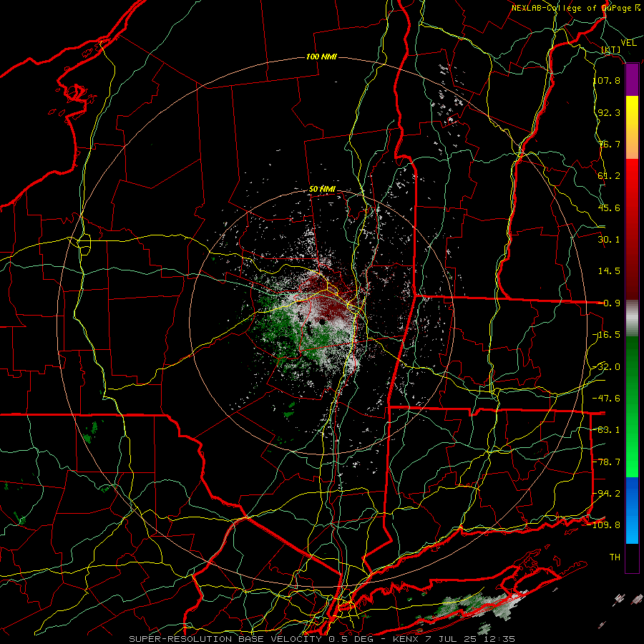This screenshot has height=644, width=644.
Task: Select the -94.2 value on the velocity scale
Action: coord(607,494)
